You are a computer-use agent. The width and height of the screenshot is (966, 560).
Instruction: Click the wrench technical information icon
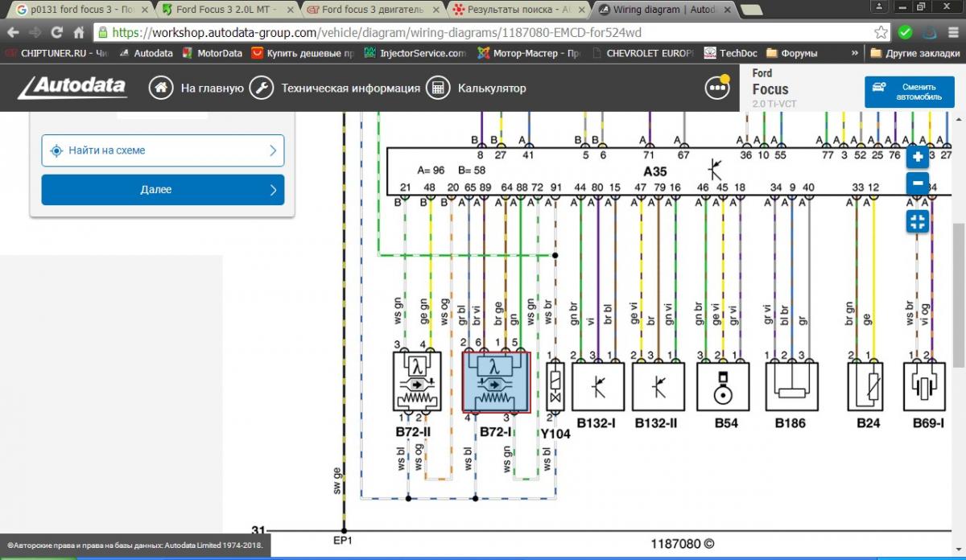click(262, 88)
